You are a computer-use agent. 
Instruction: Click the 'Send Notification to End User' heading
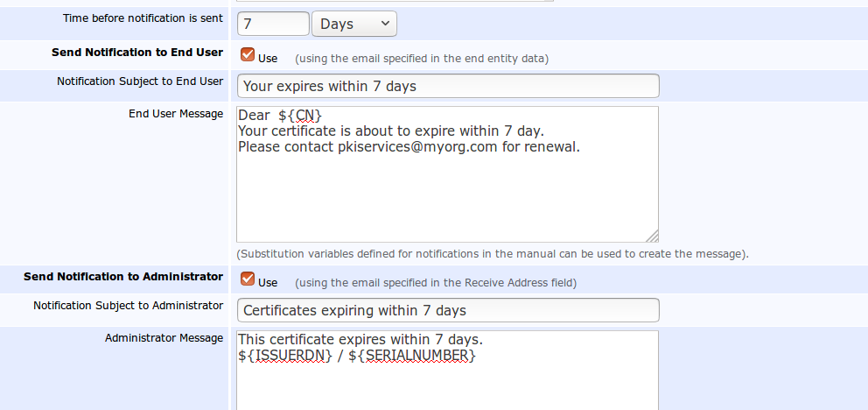137,53
